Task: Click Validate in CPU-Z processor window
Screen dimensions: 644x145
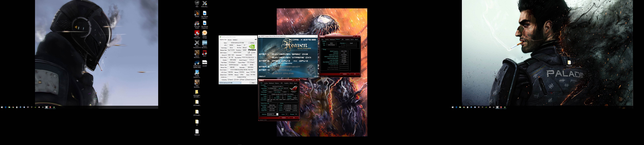Action: pyautogui.click(x=284, y=118)
